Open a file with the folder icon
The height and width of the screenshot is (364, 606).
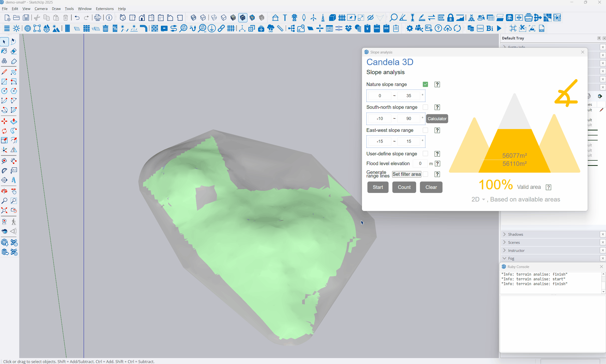(16, 18)
